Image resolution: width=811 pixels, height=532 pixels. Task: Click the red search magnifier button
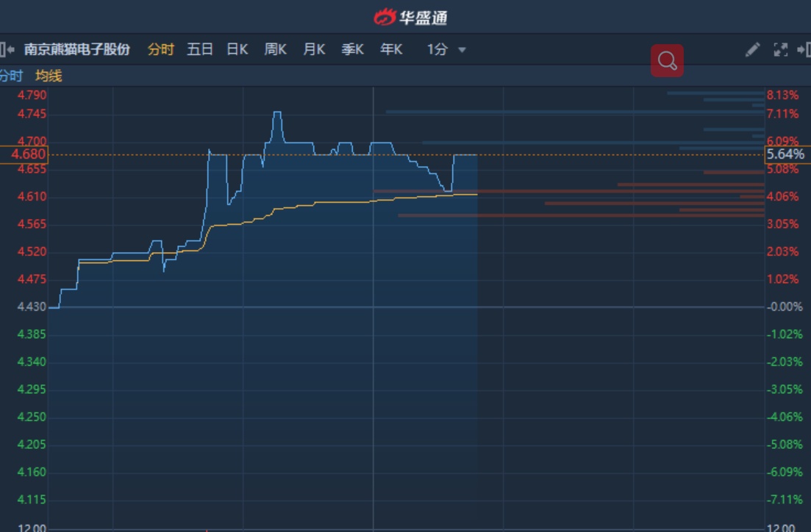pyautogui.click(x=667, y=60)
